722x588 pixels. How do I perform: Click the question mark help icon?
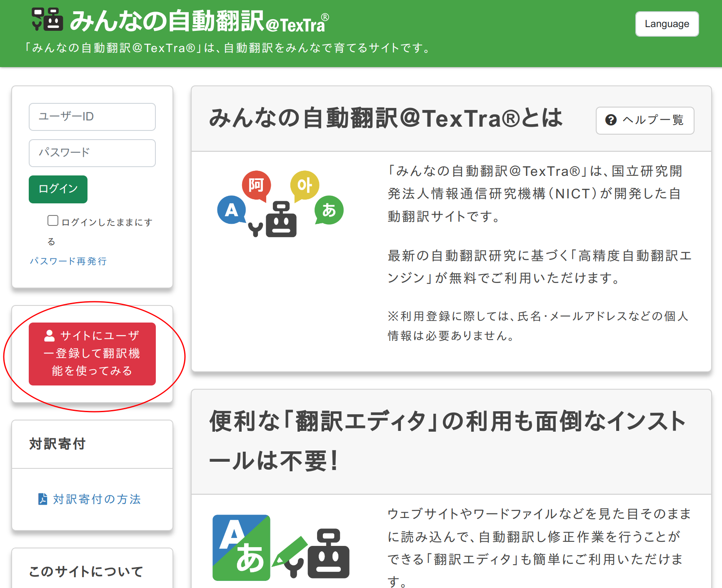pyautogui.click(x=611, y=120)
